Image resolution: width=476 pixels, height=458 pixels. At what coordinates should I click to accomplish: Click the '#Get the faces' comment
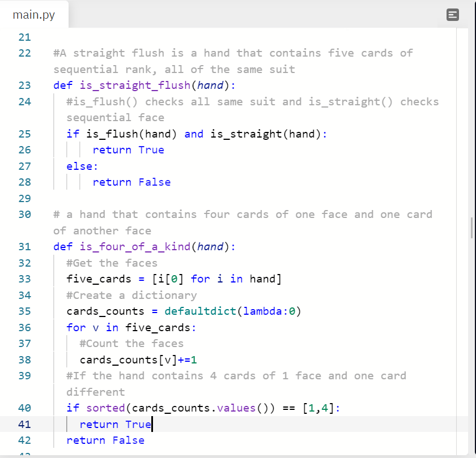pyautogui.click(x=112, y=263)
